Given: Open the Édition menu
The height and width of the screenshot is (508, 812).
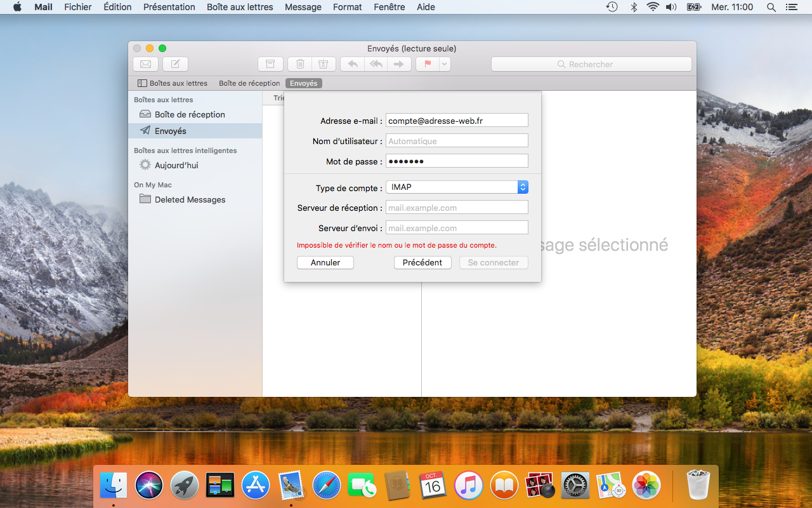Looking at the screenshot, I should click(117, 7).
